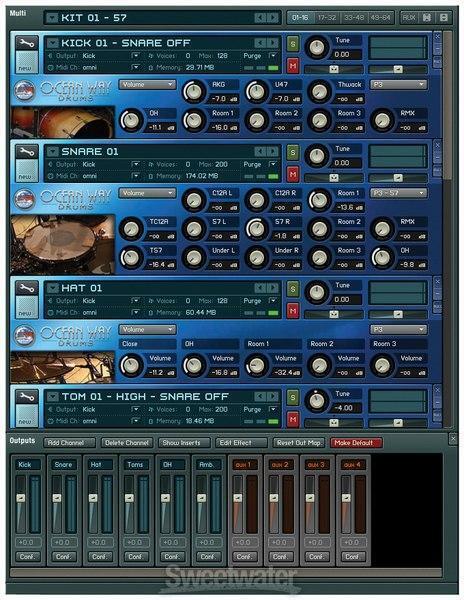Click the Ocean Way Drums logo in SNARE 01
The height and width of the screenshot is (600, 464).
(x=24, y=199)
